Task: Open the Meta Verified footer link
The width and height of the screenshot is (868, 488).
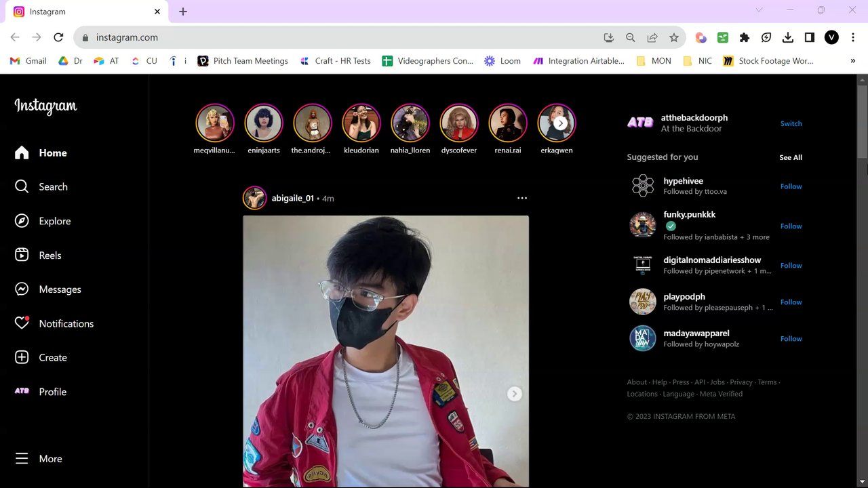Action: click(x=721, y=394)
